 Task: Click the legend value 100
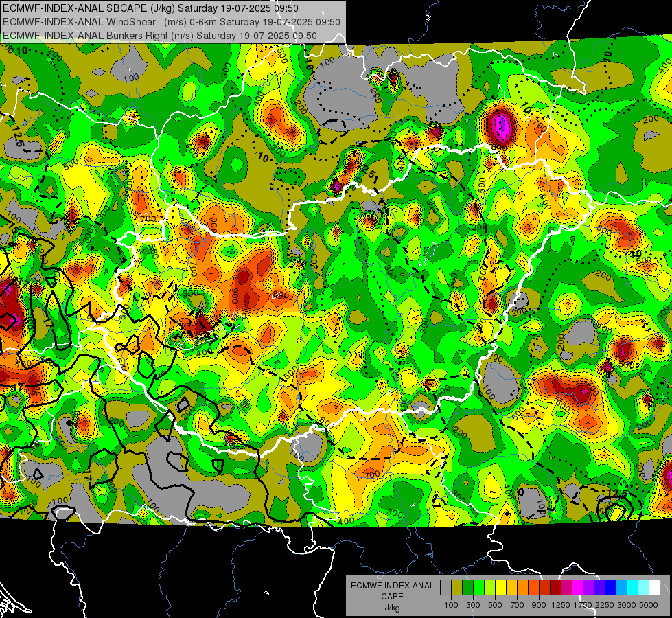click(451, 605)
